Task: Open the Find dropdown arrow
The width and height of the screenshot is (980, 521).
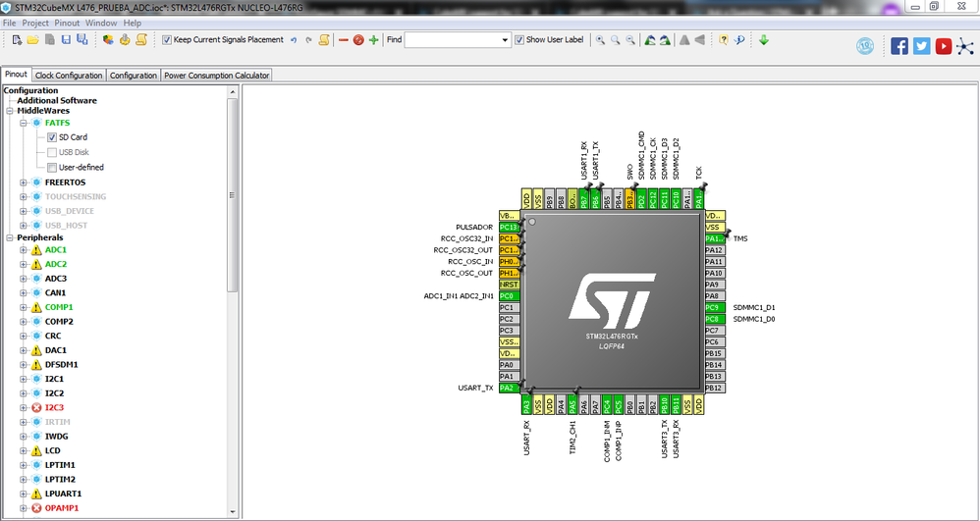Action: 505,40
